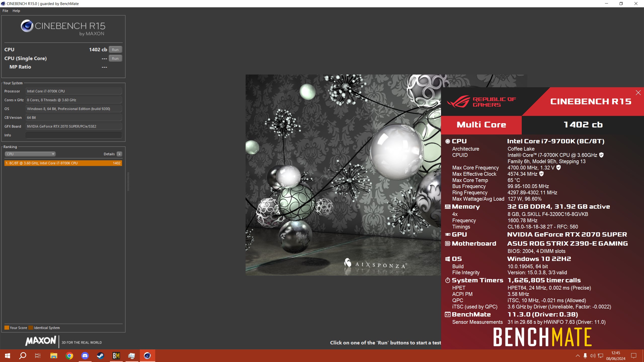Screen dimensions: 644x362
Task: Close the BenchMate result overlay
Action: tap(638, 93)
